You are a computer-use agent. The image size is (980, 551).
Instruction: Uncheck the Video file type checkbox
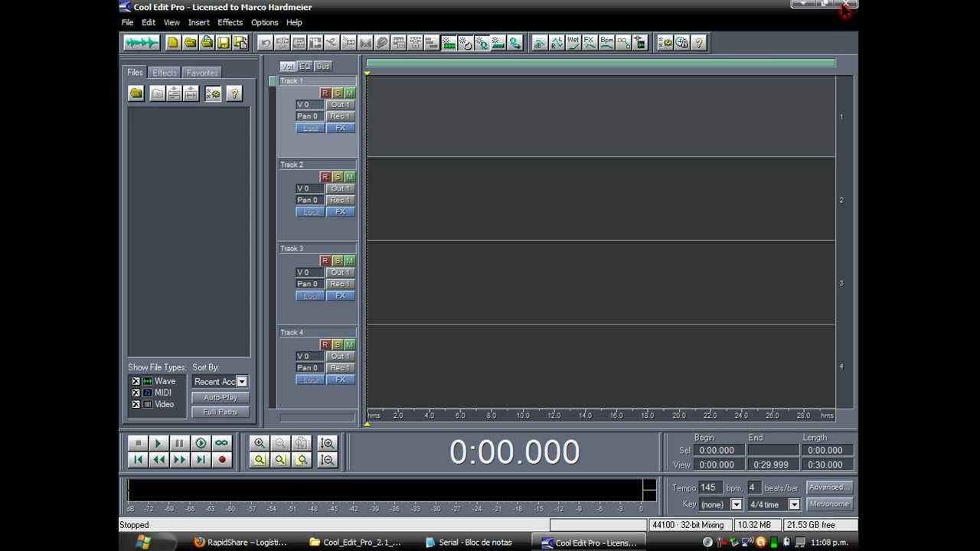[136, 404]
